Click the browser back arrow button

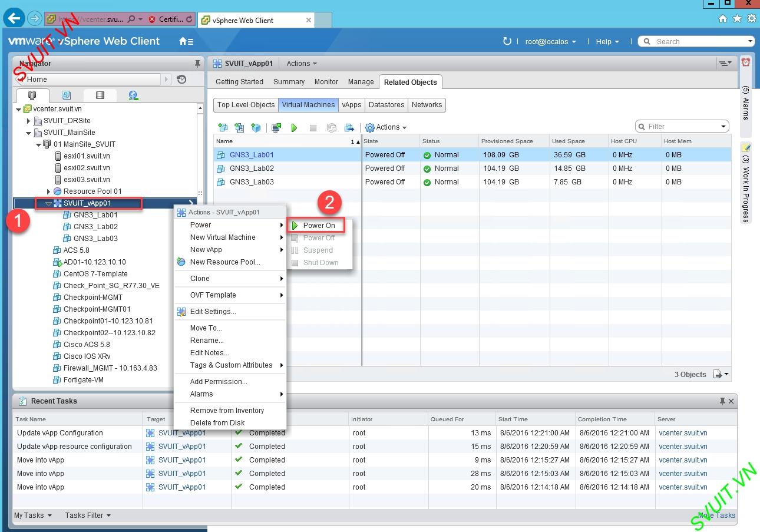[x=14, y=18]
